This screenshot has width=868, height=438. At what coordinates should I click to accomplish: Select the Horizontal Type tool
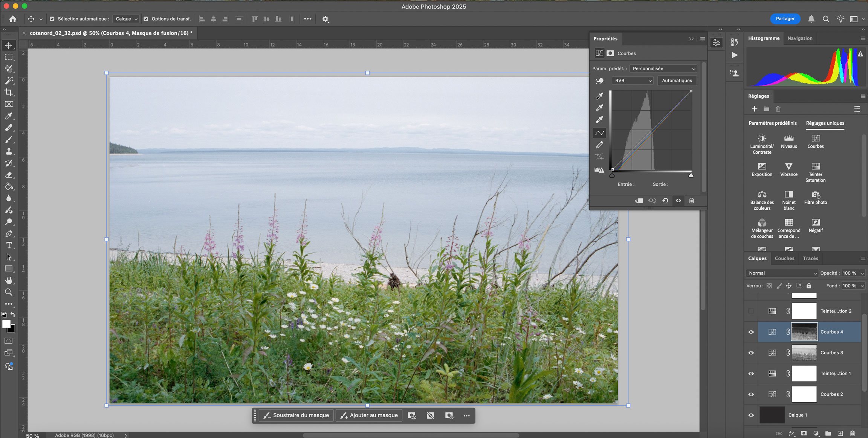(x=8, y=246)
